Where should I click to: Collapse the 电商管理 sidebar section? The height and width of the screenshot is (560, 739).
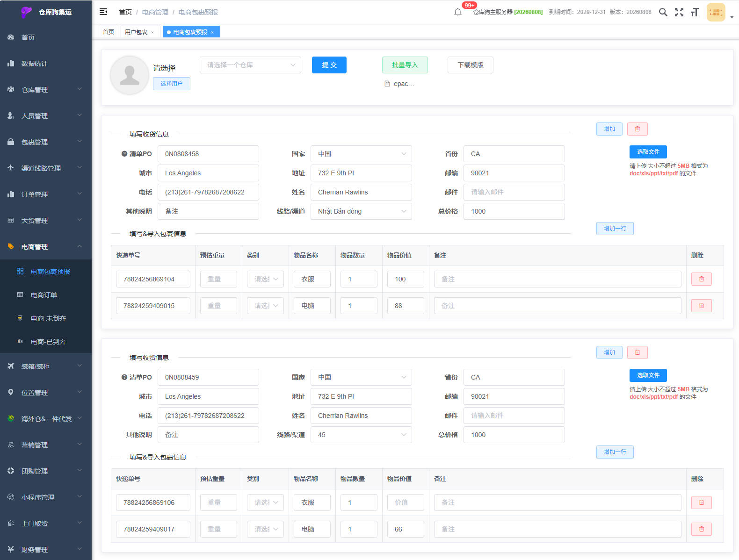click(46, 247)
